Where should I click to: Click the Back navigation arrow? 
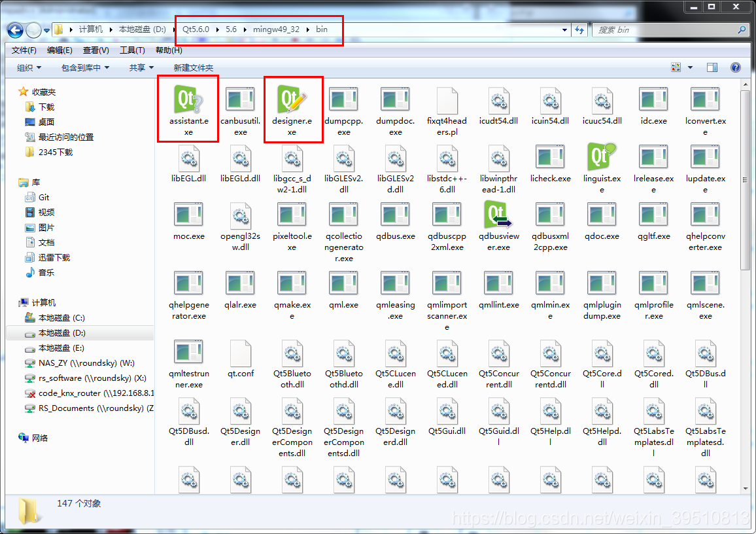tap(16, 30)
